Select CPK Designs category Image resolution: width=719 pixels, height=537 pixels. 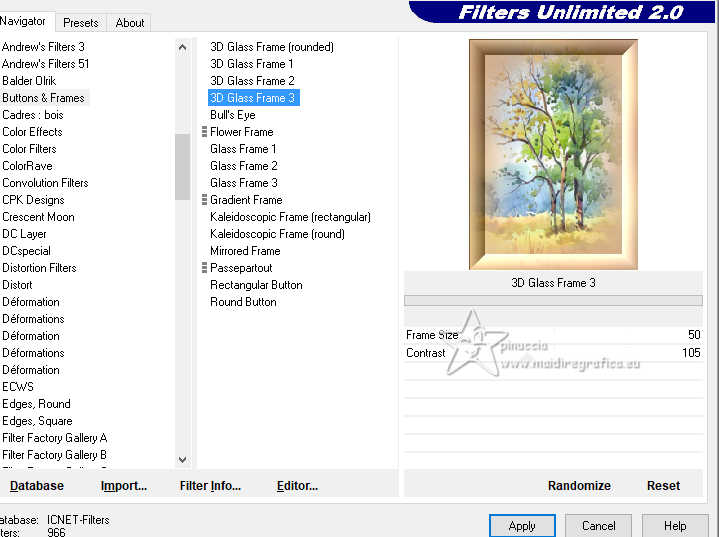pos(33,200)
